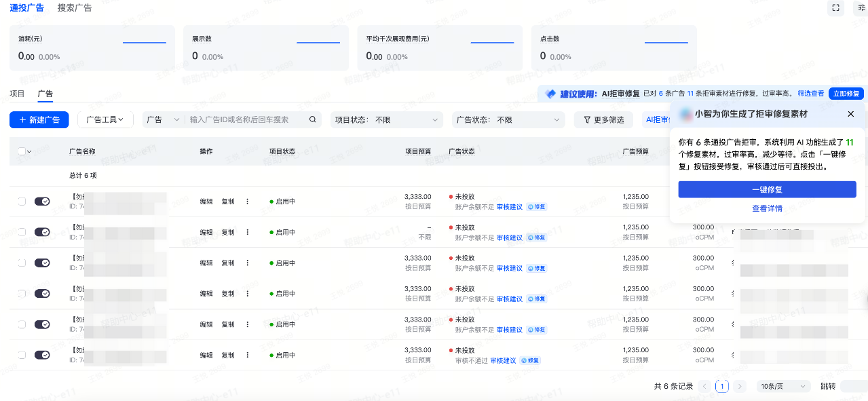Check the checkbox in the 不限 budget row
Viewport: 868px width, 401px height.
tap(22, 232)
